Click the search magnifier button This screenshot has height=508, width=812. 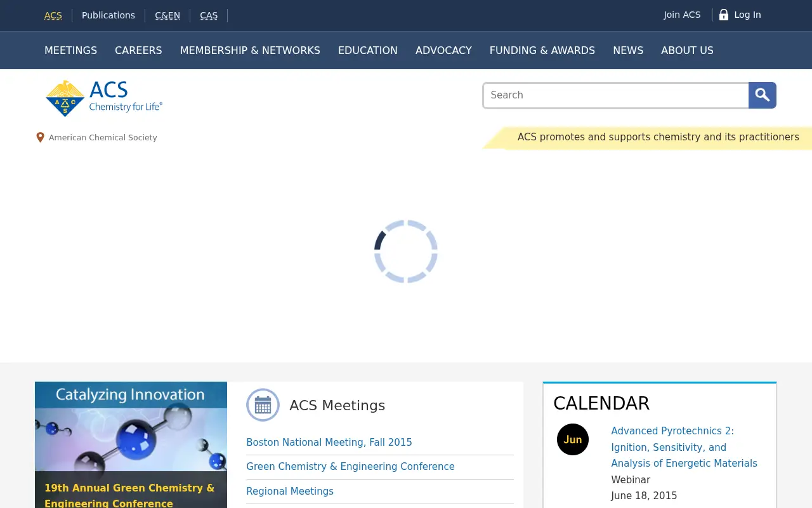(763, 95)
